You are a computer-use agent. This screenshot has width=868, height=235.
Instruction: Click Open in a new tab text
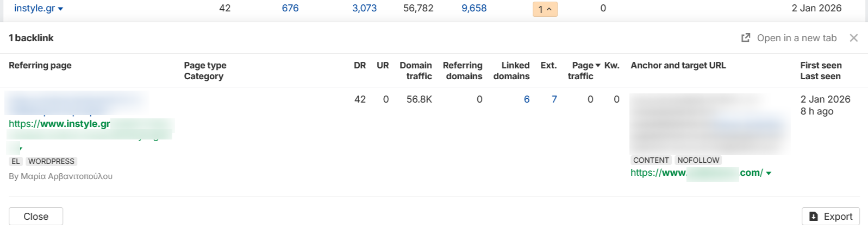coord(797,38)
